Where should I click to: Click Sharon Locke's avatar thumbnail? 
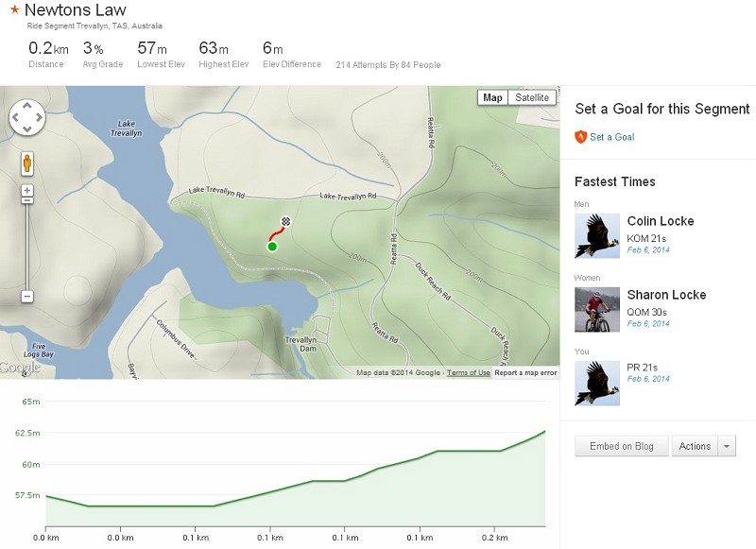click(x=598, y=312)
